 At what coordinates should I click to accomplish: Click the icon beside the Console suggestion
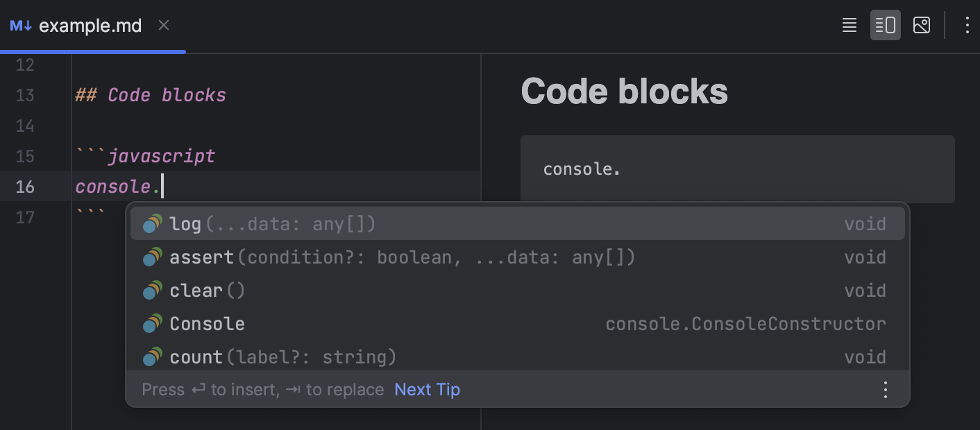(152, 323)
